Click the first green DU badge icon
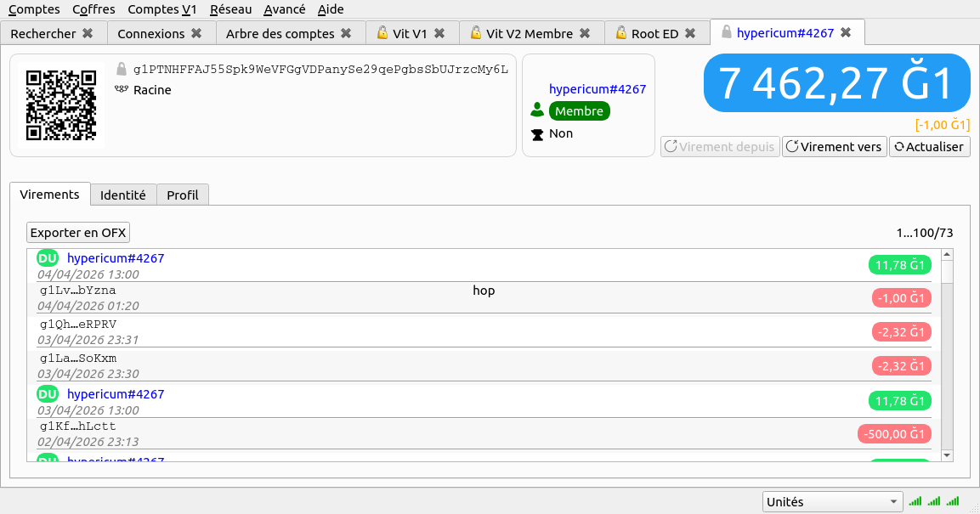Screen dimensions: 980x514 coord(48,258)
